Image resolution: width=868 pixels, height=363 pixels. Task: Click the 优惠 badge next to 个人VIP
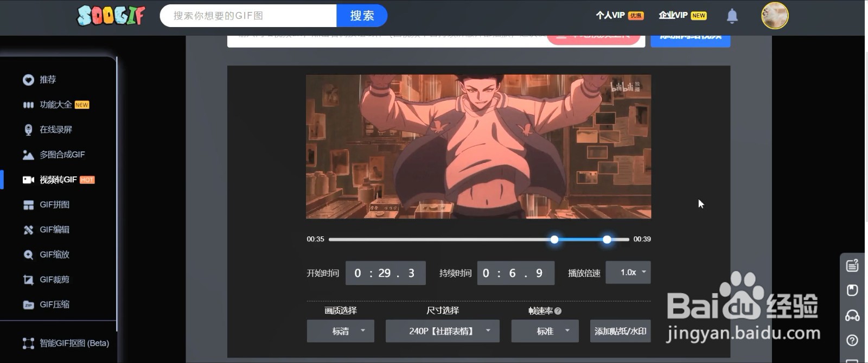(636, 16)
